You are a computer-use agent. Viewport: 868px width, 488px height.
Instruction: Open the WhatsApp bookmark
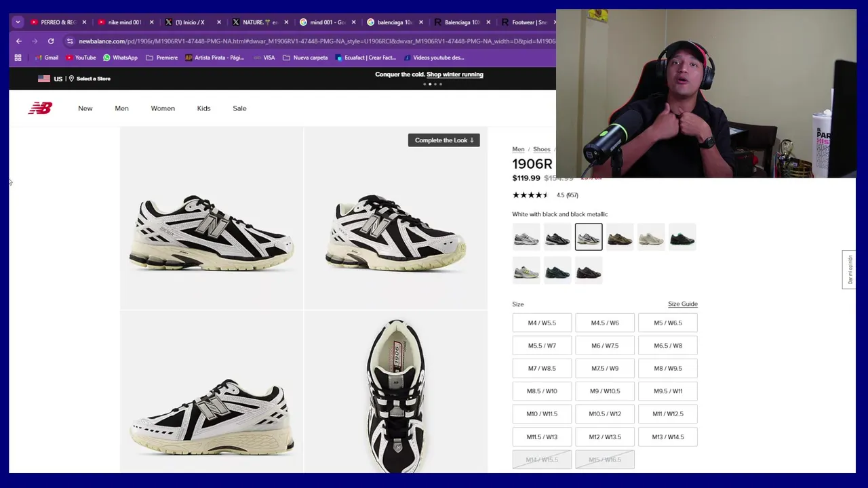tap(120, 58)
